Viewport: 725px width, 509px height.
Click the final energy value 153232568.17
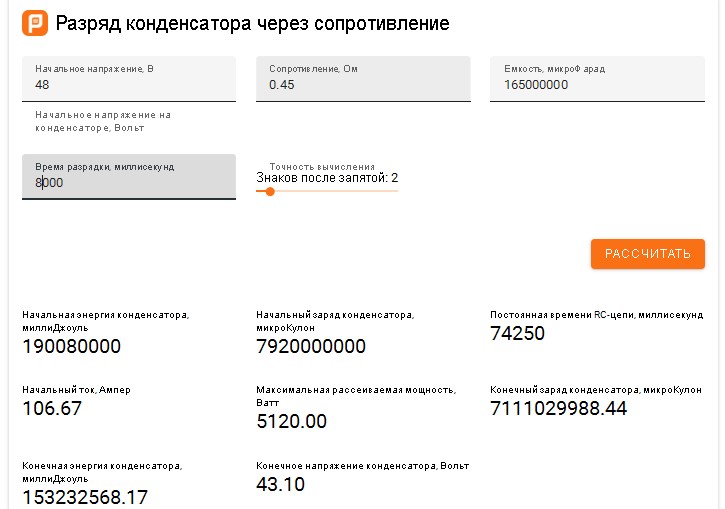click(x=85, y=496)
